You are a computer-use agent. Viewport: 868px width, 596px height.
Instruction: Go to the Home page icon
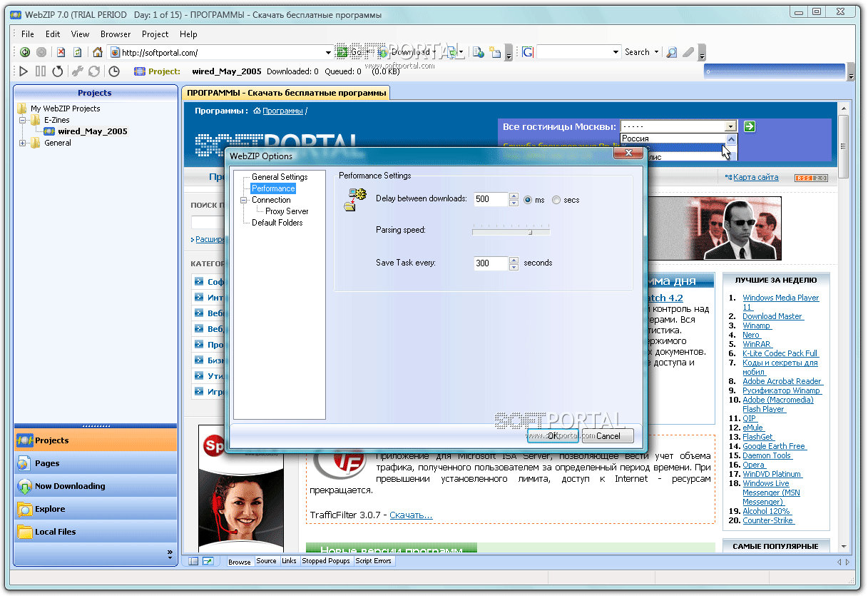(x=98, y=52)
